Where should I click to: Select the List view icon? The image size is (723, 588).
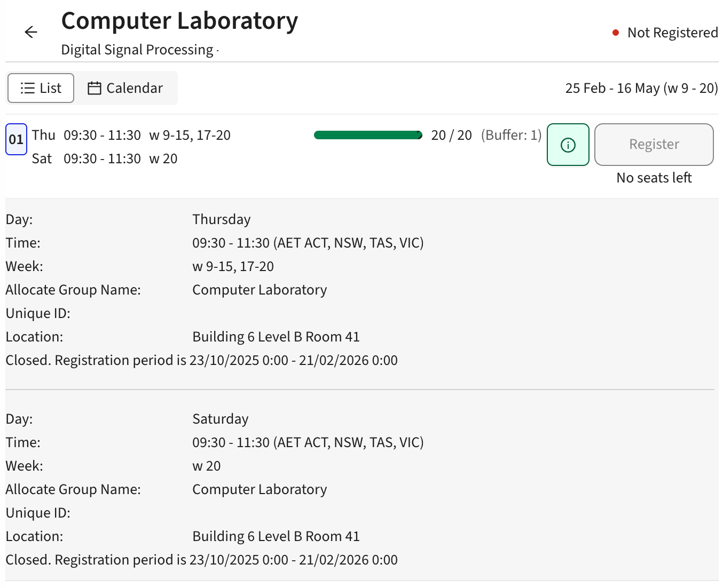pos(26,88)
